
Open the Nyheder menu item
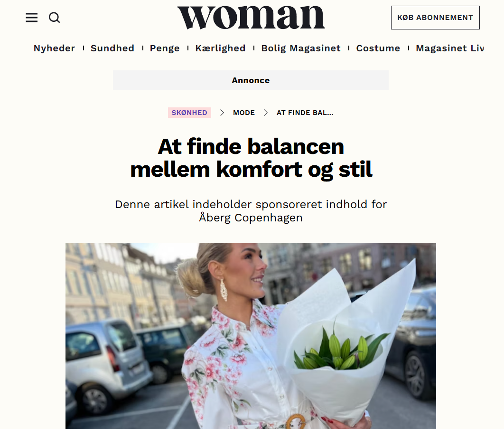54,48
